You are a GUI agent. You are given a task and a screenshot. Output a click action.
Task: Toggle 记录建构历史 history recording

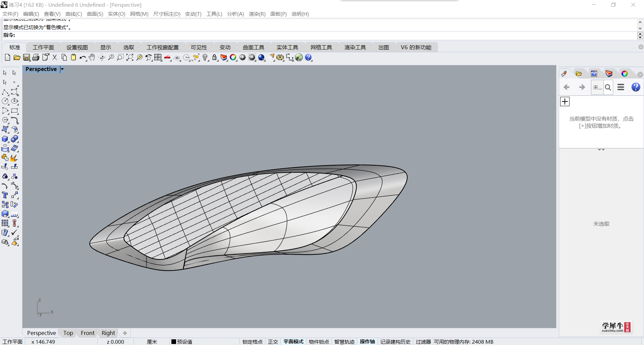(x=395, y=342)
